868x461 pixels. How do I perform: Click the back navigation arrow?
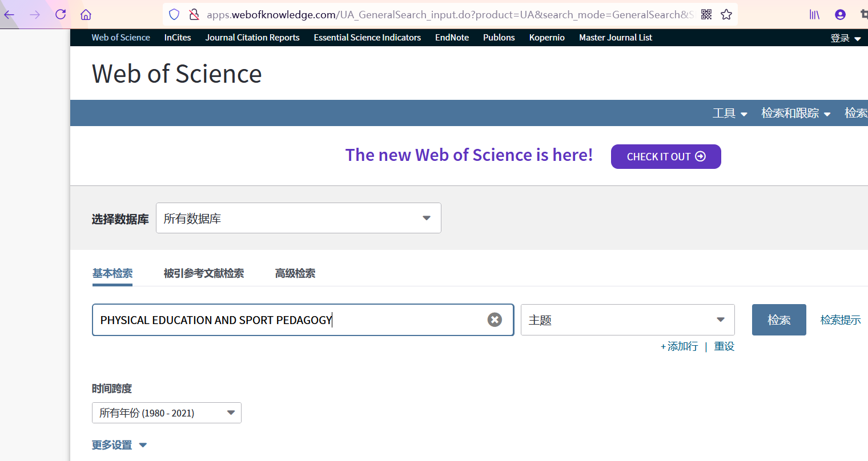[9, 14]
